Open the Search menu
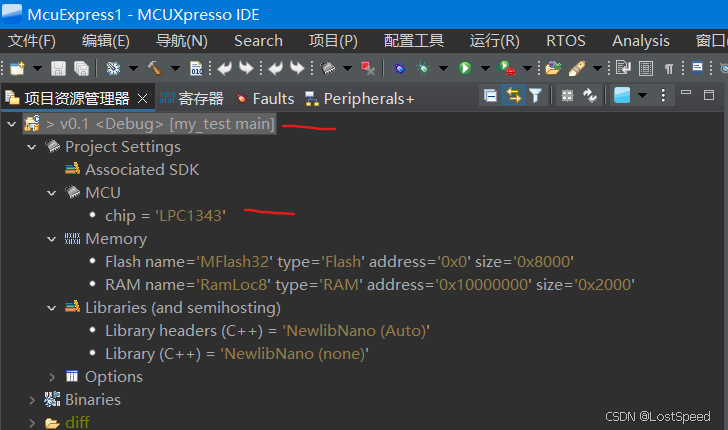728x430 pixels. [258, 41]
